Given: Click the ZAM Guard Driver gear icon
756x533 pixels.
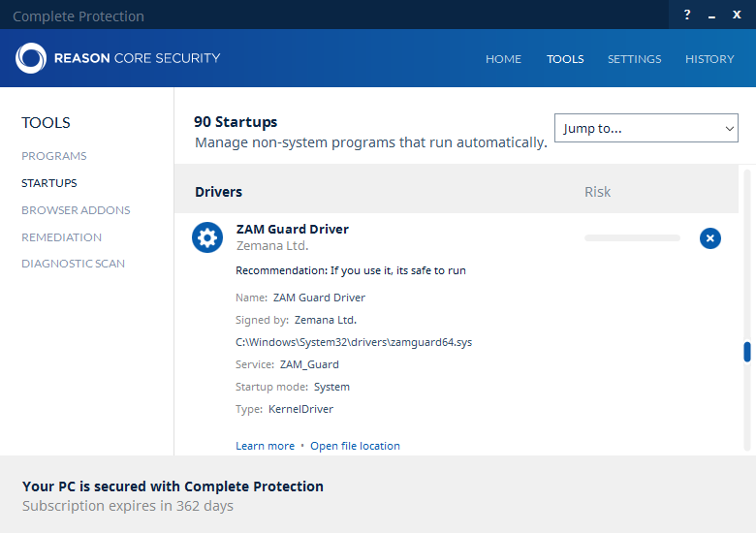Looking at the screenshot, I should 207,237.
